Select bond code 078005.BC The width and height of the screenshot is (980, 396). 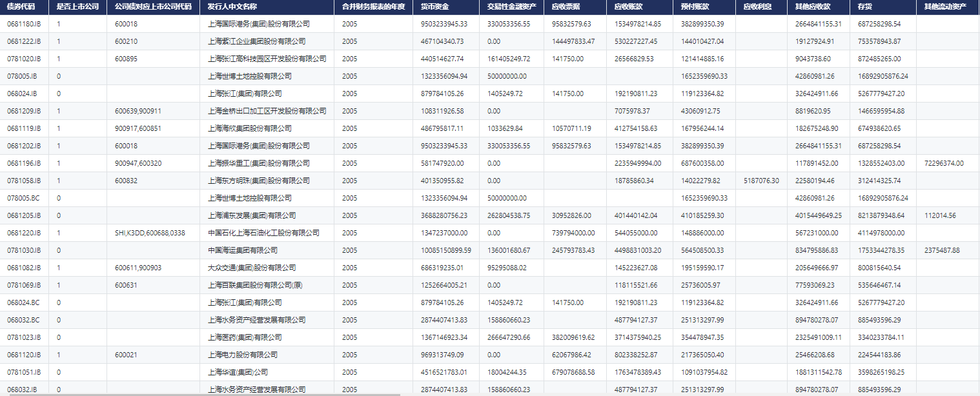[23, 198]
